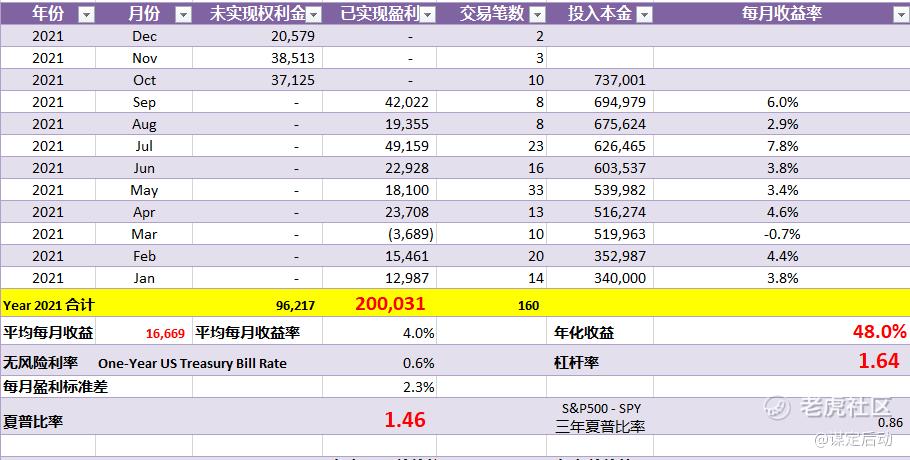The image size is (910, 460).
Task: Click the 626,465 invested capital cell
Action: [600, 146]
